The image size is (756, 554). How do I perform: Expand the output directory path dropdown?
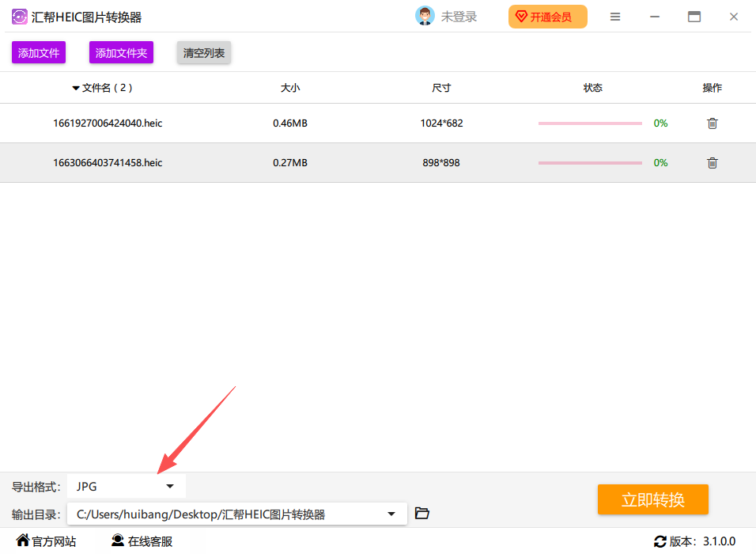[x=391, y=514]
